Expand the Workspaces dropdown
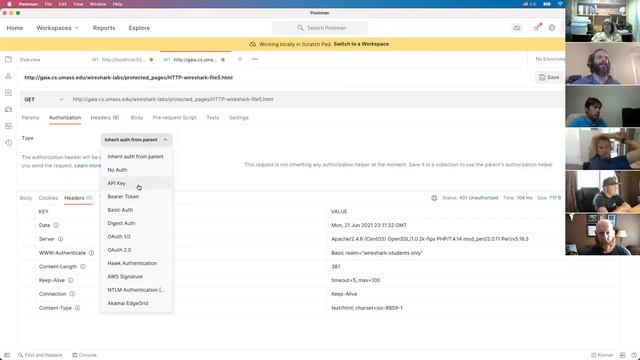This screenshot has height=360, width=640. pyautogui.click(x=58, y=28)
